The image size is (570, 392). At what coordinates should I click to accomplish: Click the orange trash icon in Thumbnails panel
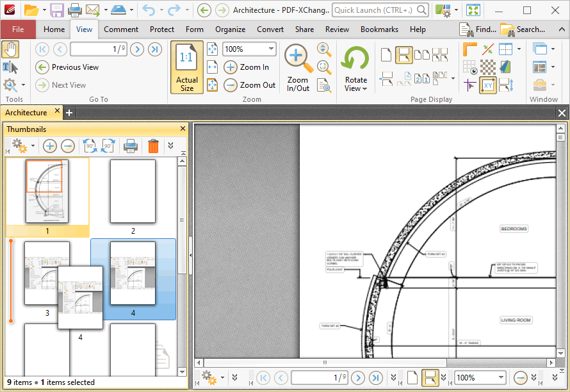tap(152, 146)
